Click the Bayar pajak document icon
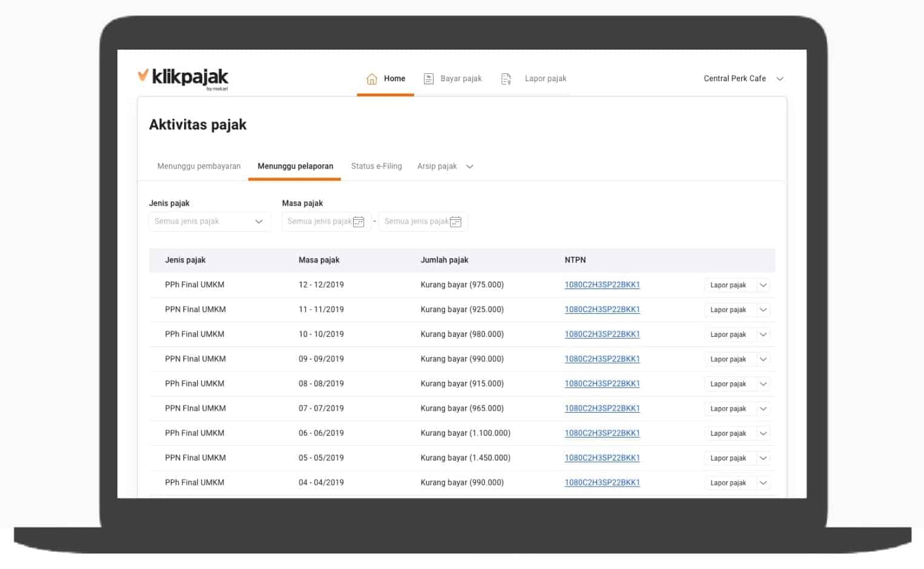Viewport: 924px width, 569px height. (x=428, y=79)
